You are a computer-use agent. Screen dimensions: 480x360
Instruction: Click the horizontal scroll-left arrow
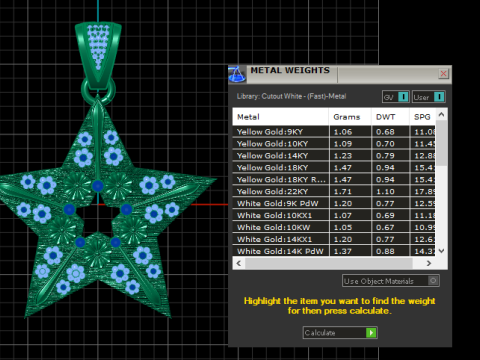point(239,263)
